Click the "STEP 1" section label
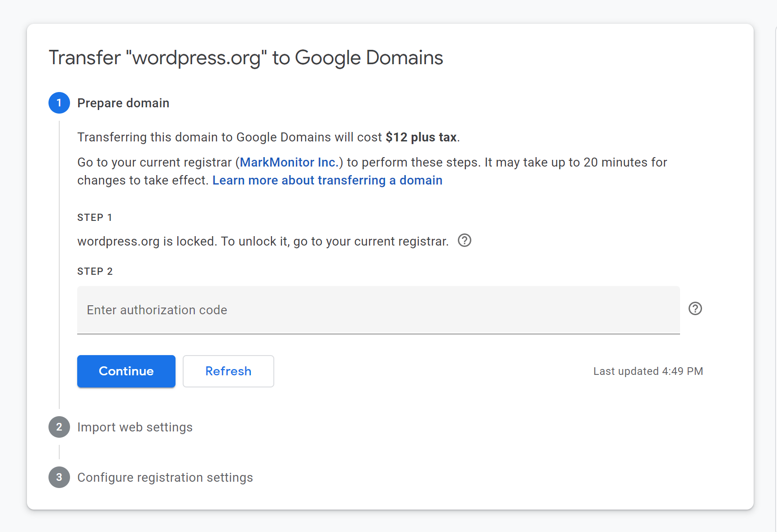The height and width of the screenshot is (532, 777). click(95, 217)
